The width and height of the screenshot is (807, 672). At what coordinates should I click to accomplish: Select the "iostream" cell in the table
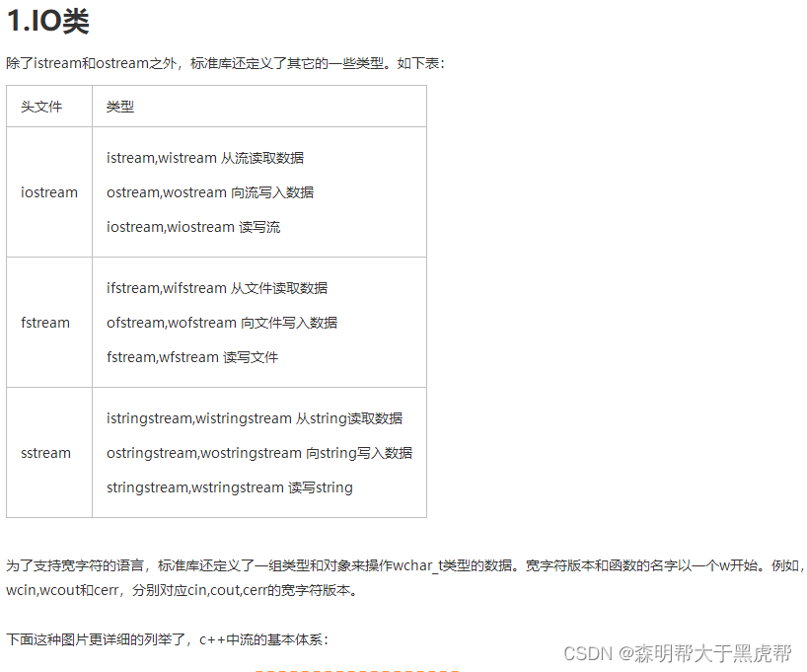point(49,192)
